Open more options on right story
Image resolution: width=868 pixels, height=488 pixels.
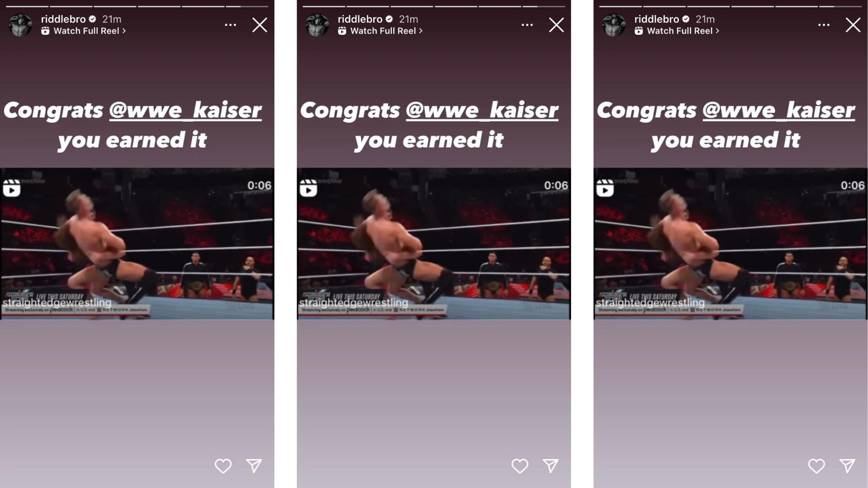click(x=824, y=25)
